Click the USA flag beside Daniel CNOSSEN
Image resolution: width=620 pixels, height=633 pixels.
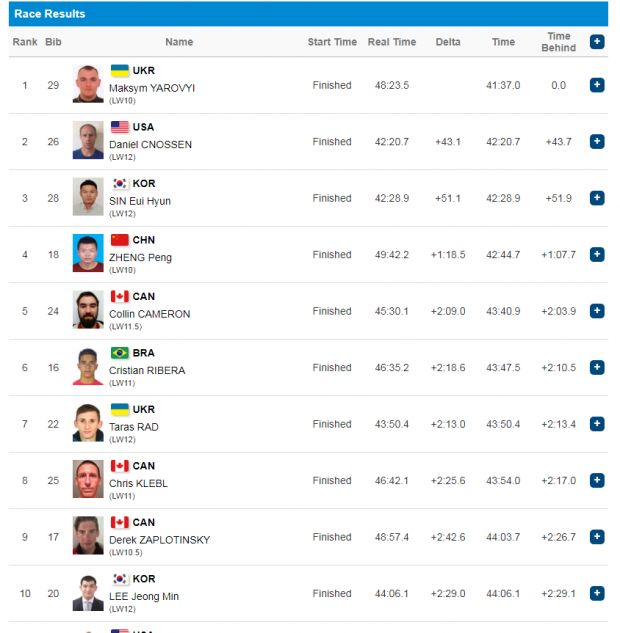(120, 127)
